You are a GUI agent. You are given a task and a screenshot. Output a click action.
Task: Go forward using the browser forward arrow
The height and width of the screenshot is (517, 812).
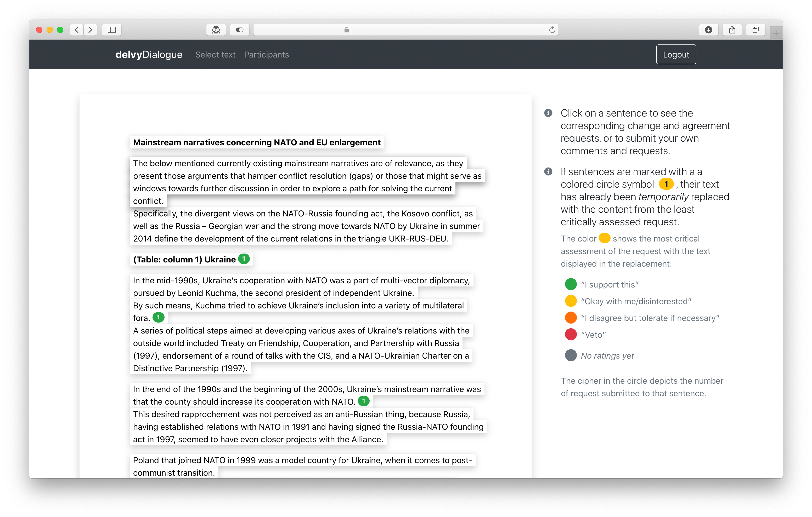coord(90,30)
